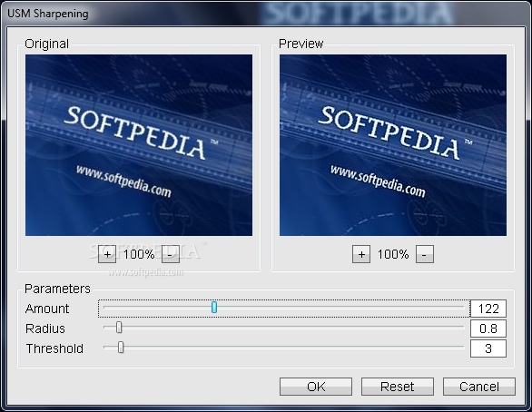Reset the sharpening parameters
532x412 pixels.
[398, 387]
